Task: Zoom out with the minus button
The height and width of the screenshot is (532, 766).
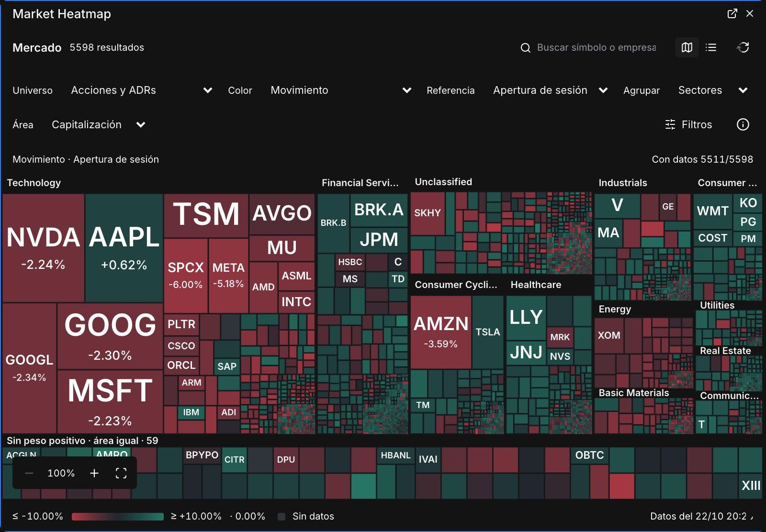Action: coord(29,473)
